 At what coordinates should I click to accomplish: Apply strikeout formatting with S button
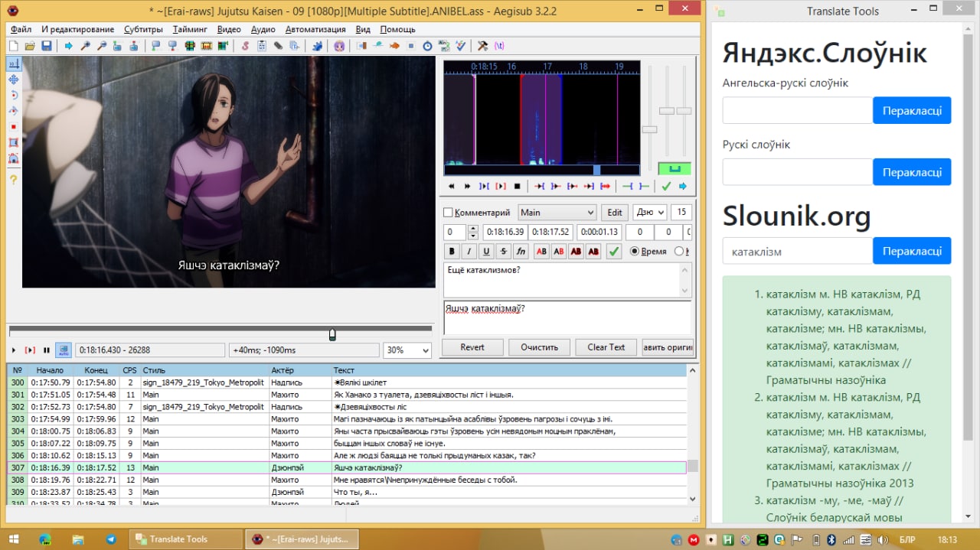click(x=503, y=251)
